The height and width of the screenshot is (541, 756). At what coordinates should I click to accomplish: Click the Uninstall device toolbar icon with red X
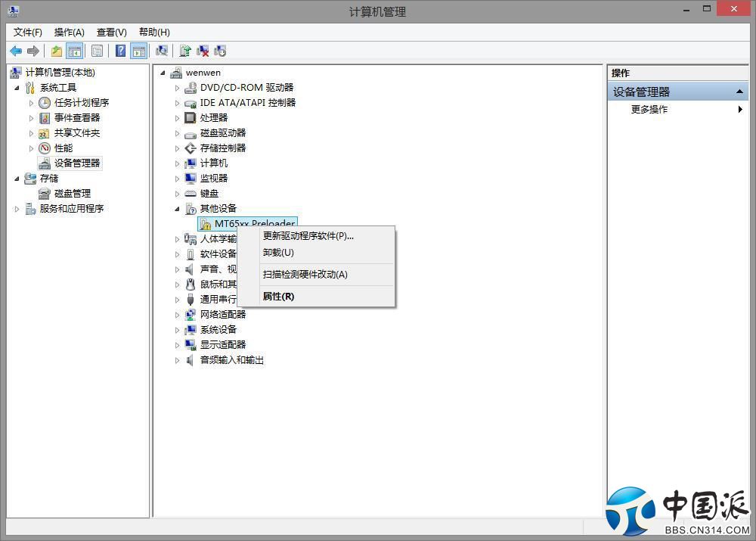click(203, 51)
